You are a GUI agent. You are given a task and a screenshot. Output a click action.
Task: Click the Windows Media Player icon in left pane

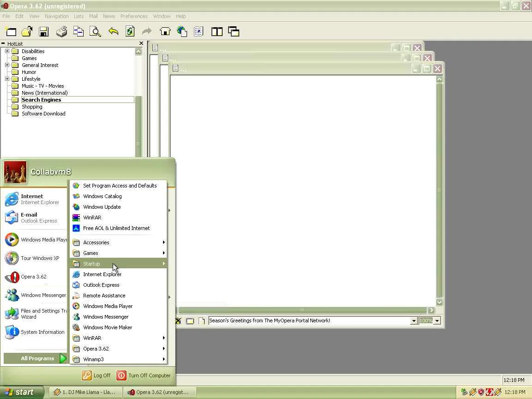(x=12, y=240)
